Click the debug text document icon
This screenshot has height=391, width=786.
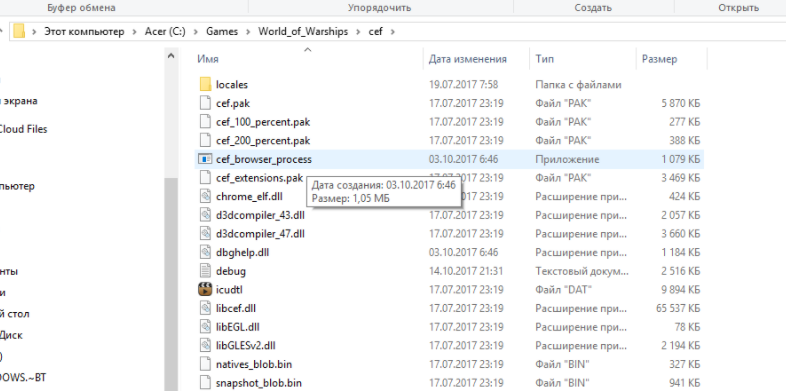(205, 271)
